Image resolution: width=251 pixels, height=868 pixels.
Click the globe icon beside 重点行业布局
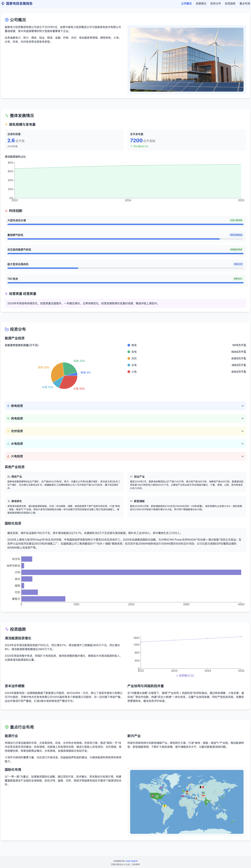coord(7,727)
